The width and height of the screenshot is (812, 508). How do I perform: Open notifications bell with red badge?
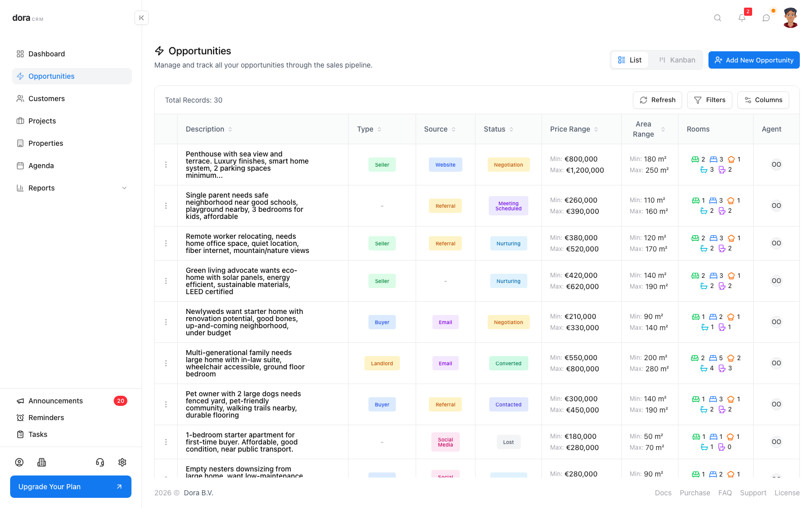point(742,18)
